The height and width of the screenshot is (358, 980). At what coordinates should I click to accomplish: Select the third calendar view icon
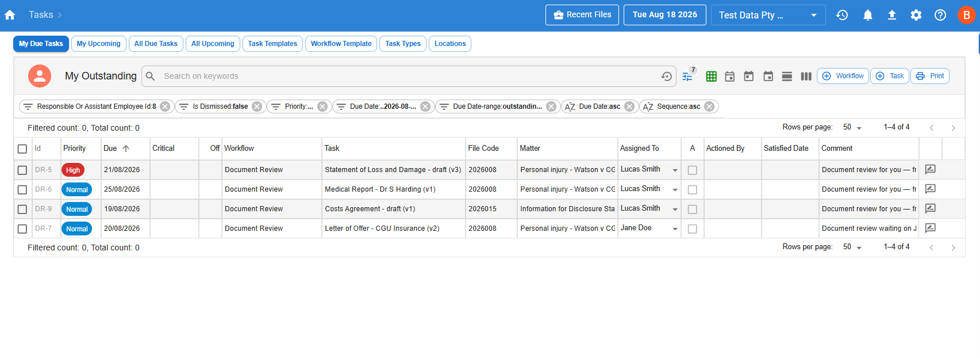[x=768, y=76]
